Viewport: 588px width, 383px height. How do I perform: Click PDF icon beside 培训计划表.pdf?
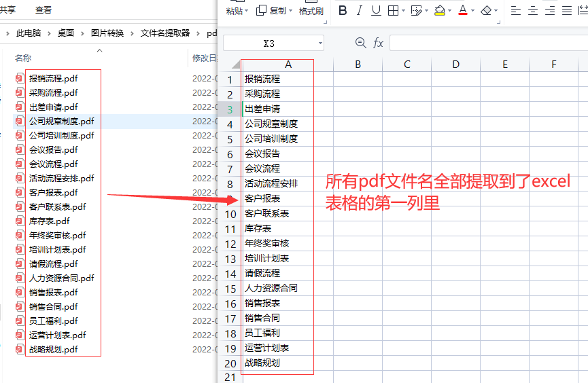(20, 250)
